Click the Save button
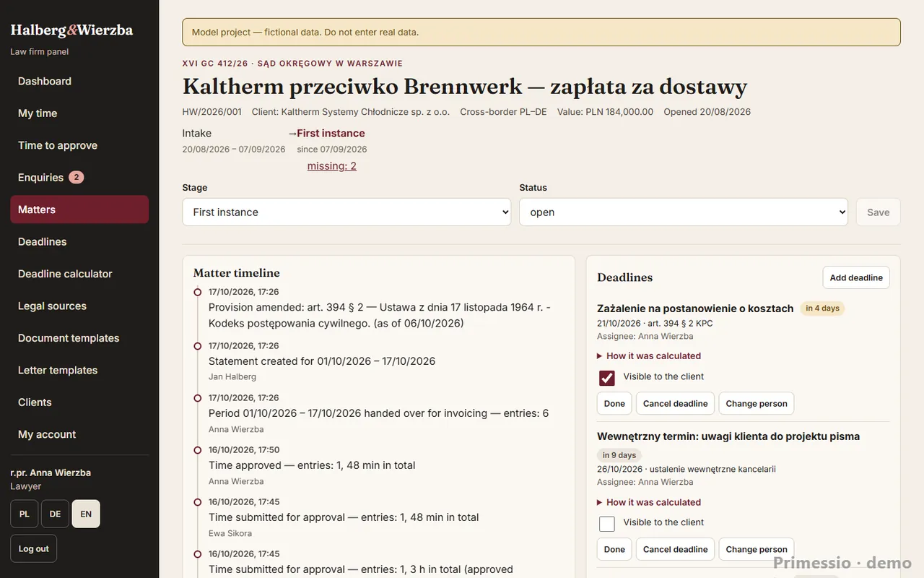This screenshot has height=578, width=924. coord(878,212)
